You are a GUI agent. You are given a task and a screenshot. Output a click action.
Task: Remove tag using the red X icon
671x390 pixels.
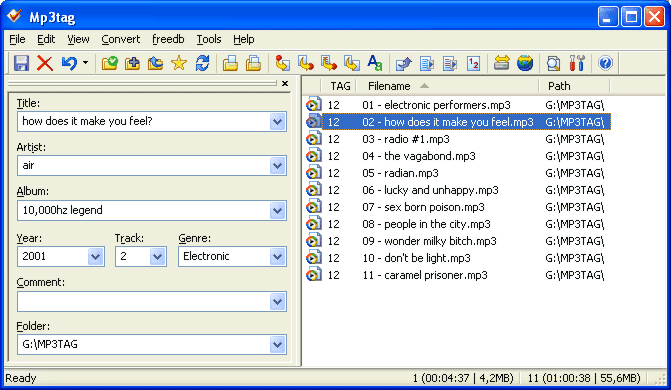(x=45, y=63)
